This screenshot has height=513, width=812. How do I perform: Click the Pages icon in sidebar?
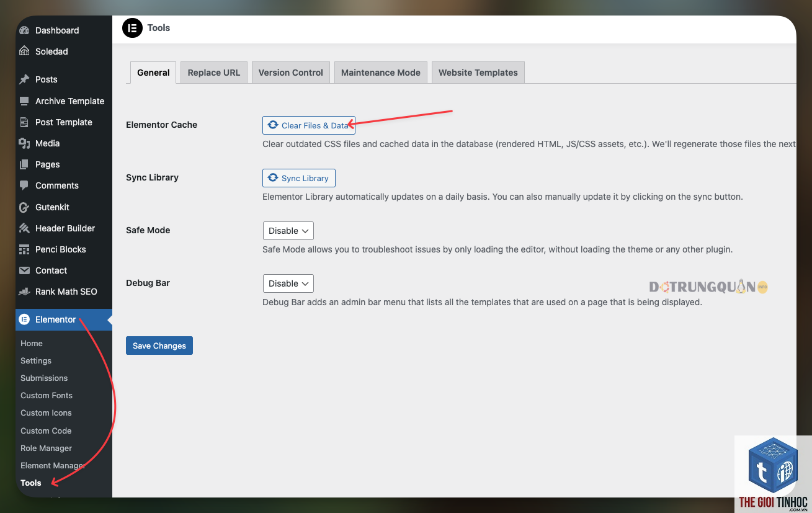tap(24, 164)
